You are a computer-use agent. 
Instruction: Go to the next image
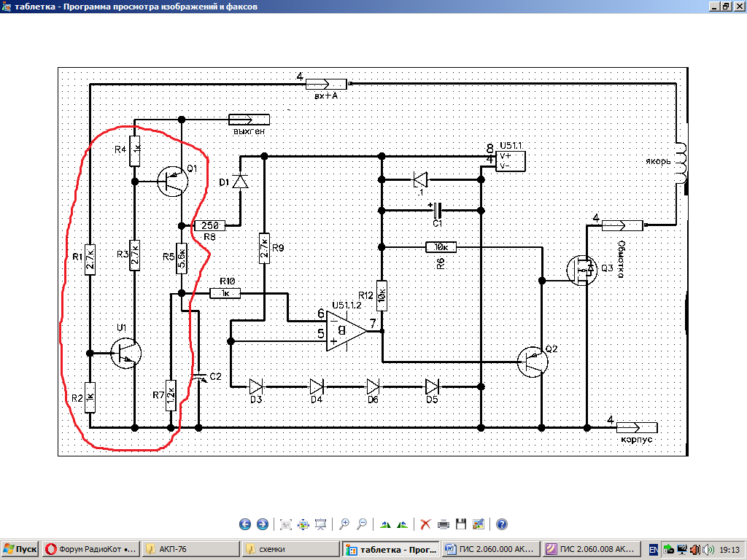click(x=263, y=524)
